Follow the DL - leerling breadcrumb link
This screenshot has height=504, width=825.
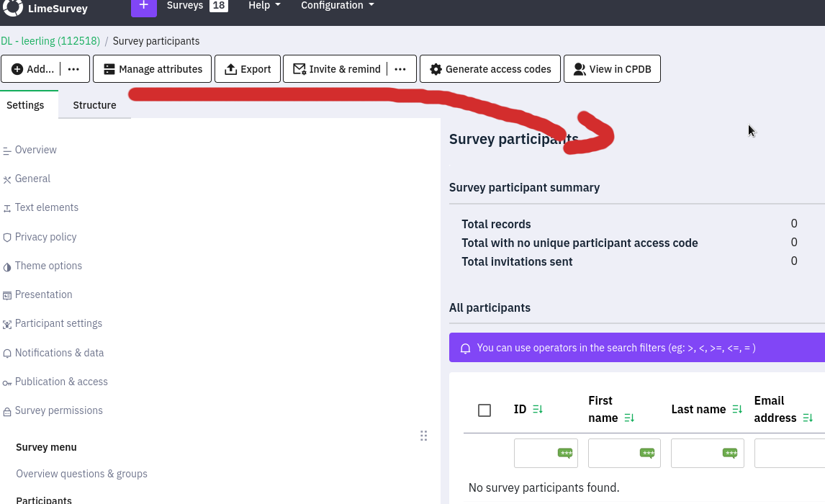(x=50, y=41)
